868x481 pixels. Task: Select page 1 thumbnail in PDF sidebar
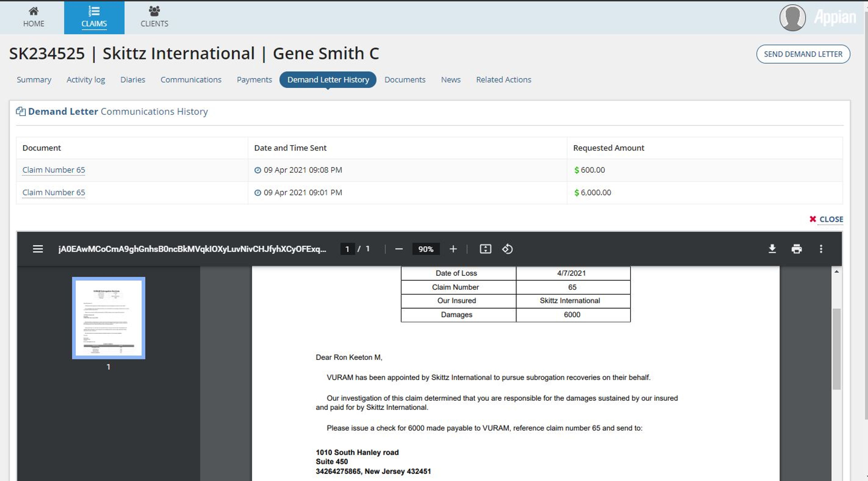click(108, 318)
